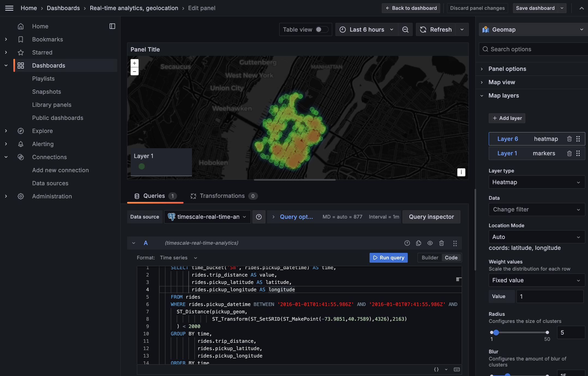This screenshot has height=376, width=588.
Task: Enable or disable Table view mode
Action: [x=320, y=29]
